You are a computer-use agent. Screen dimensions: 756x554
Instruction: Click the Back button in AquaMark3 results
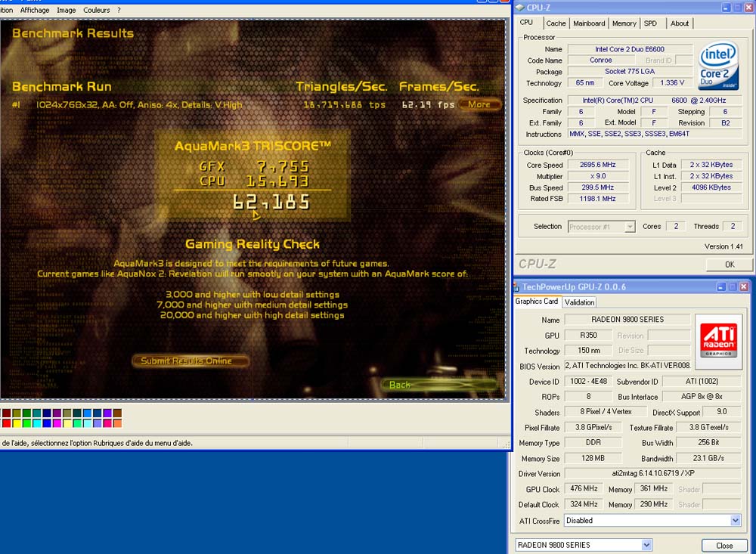click(x=438, y=385)
